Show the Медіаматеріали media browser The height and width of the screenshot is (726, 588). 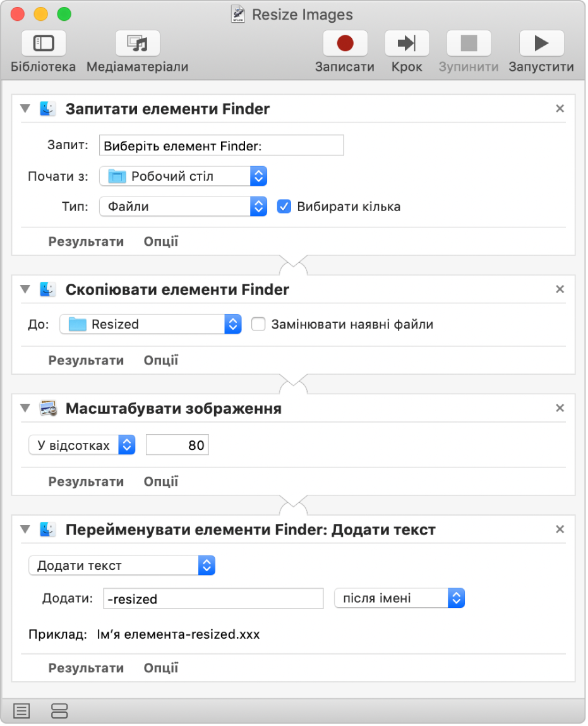coord(137,44)
